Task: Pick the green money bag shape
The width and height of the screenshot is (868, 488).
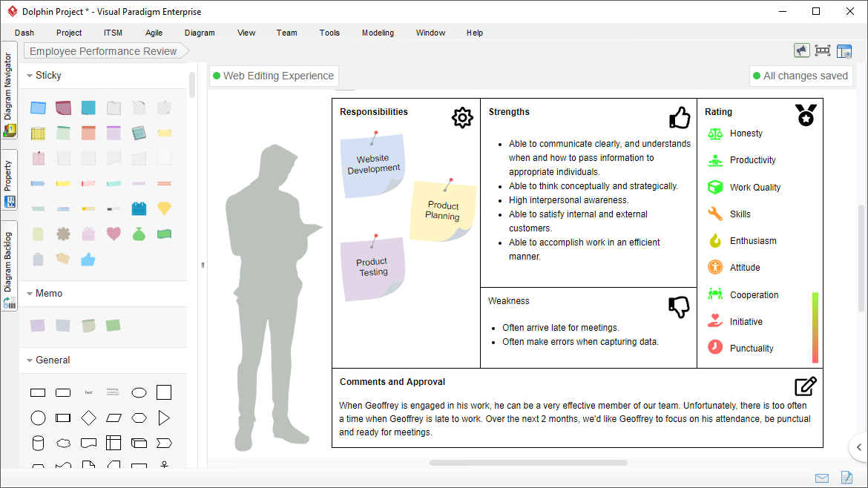Action: (x=139, y=234)
